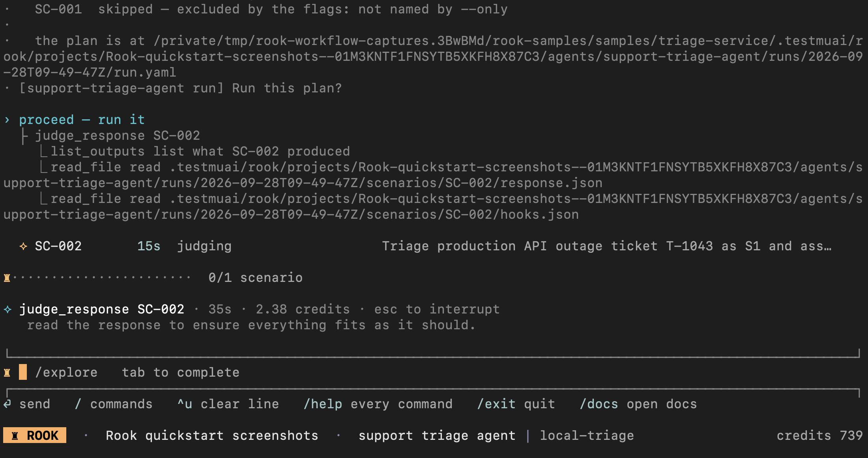
Task: Click the /exit quit hint
Action: pos(516,404)
